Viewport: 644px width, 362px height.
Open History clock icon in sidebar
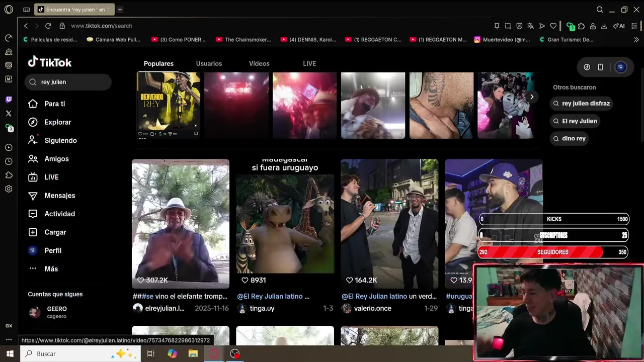9,161
